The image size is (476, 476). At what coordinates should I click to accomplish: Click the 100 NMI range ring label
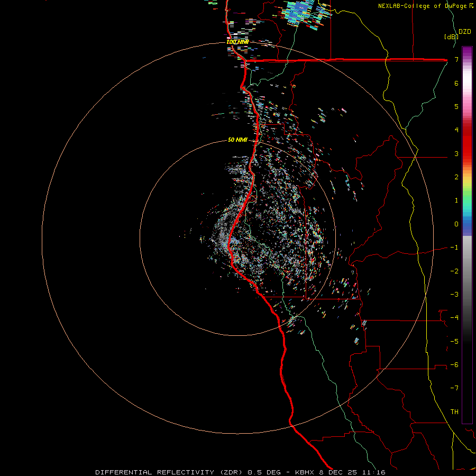click(237, 42)
